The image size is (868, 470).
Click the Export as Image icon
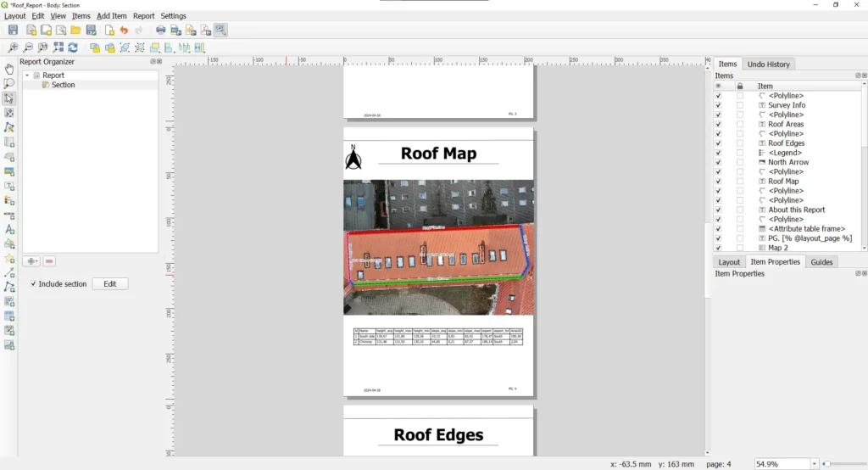175,30
